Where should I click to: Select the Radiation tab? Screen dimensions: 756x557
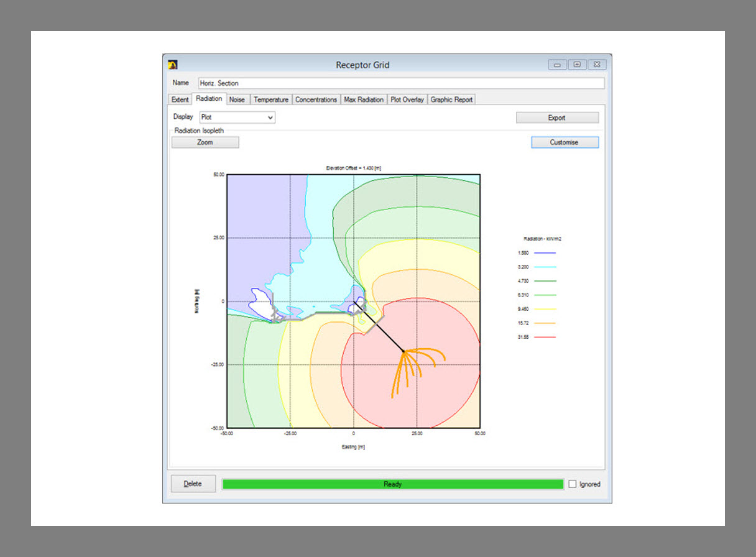(x=209, y=98)
